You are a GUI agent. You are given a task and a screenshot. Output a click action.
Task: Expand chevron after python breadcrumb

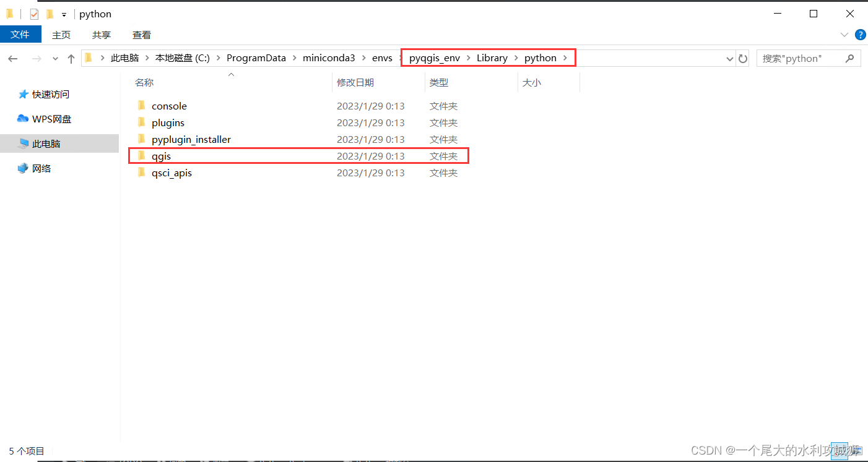565,58
